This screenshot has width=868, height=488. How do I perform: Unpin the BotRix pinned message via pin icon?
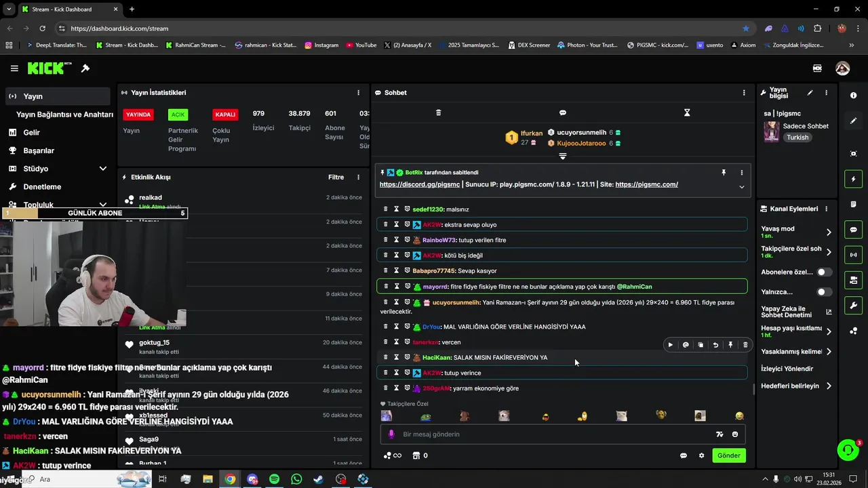(x=724, y=173)
